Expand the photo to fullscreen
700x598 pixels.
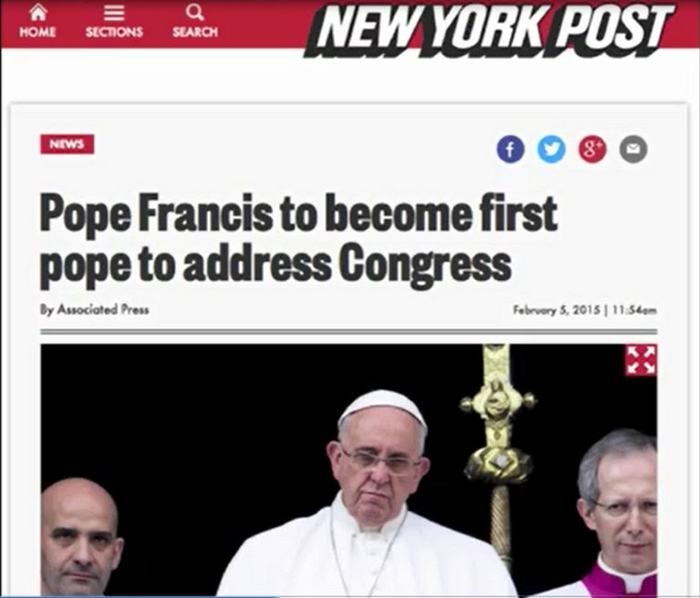[641, 360]
